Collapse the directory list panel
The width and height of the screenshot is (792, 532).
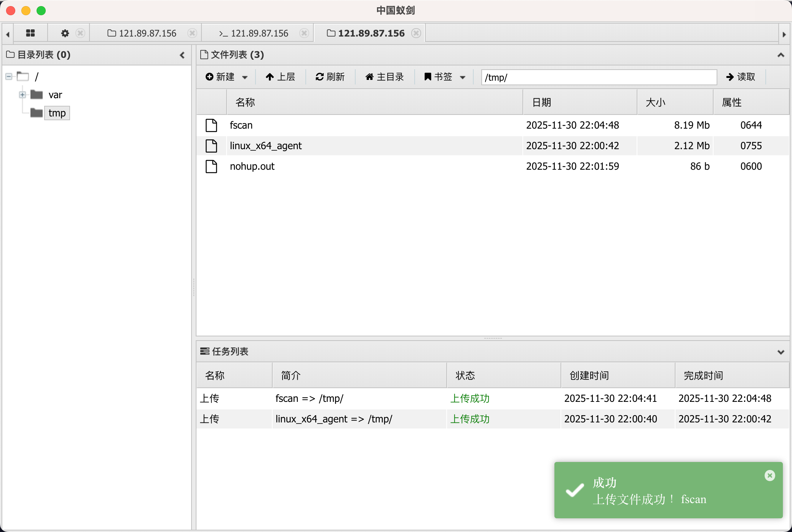point(182,55)
